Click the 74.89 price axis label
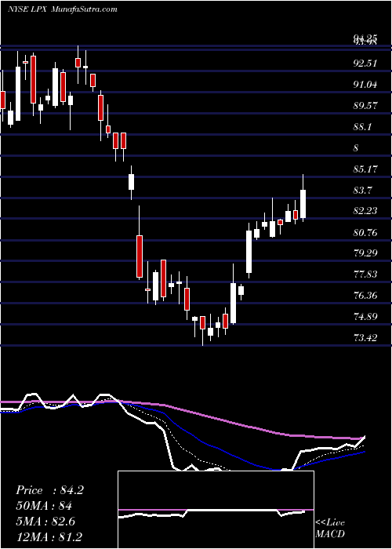392x549 pixels. click(365, 317)
